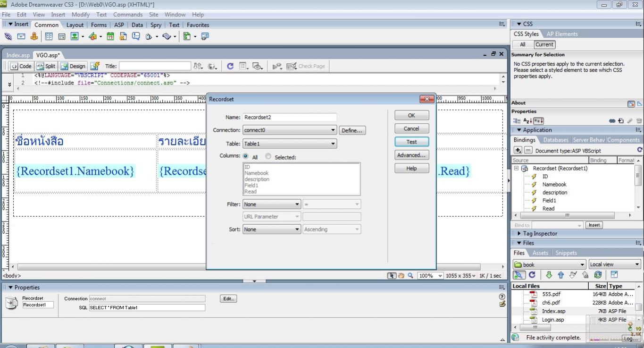Open Visual Aids eye icon
The image size is (644, 348).
[257, 66]
